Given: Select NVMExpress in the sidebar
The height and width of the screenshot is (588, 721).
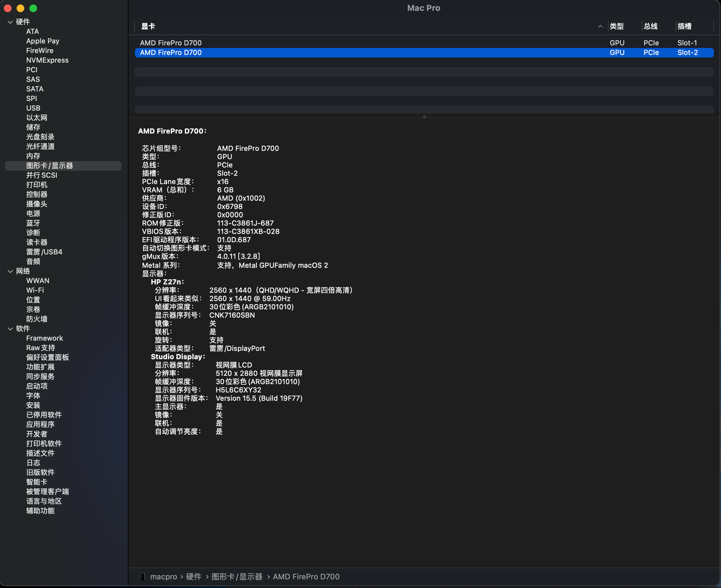Looking at the screenshot, I should coord(47,60).
